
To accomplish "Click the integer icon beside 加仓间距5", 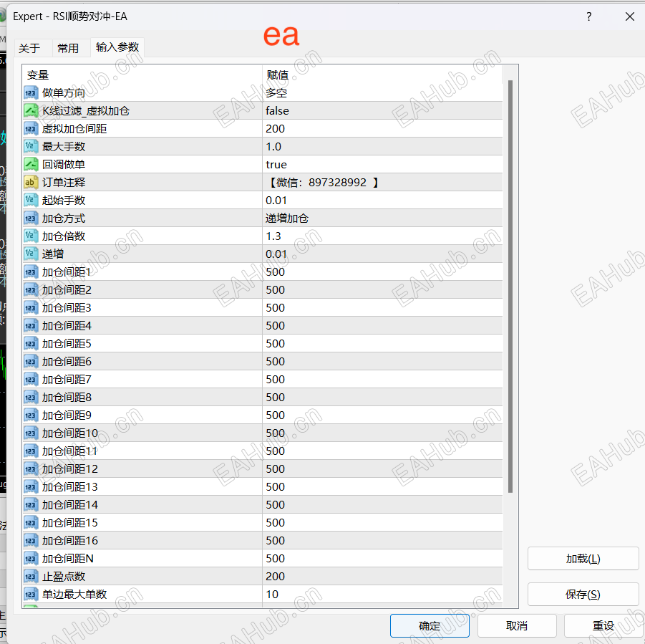I will [x=31, y=344].
